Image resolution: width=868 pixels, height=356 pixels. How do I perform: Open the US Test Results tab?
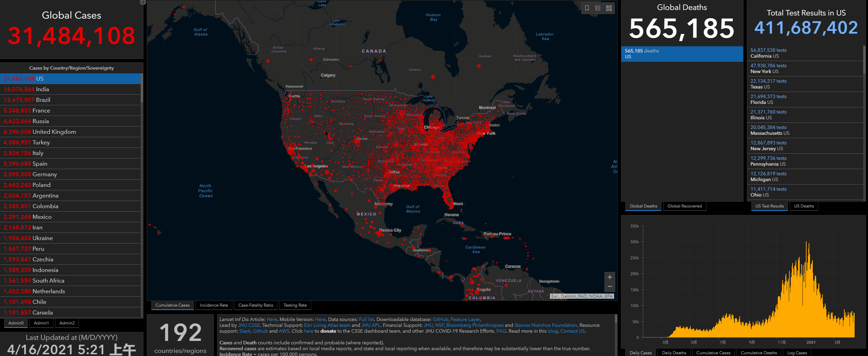(770, 206)
